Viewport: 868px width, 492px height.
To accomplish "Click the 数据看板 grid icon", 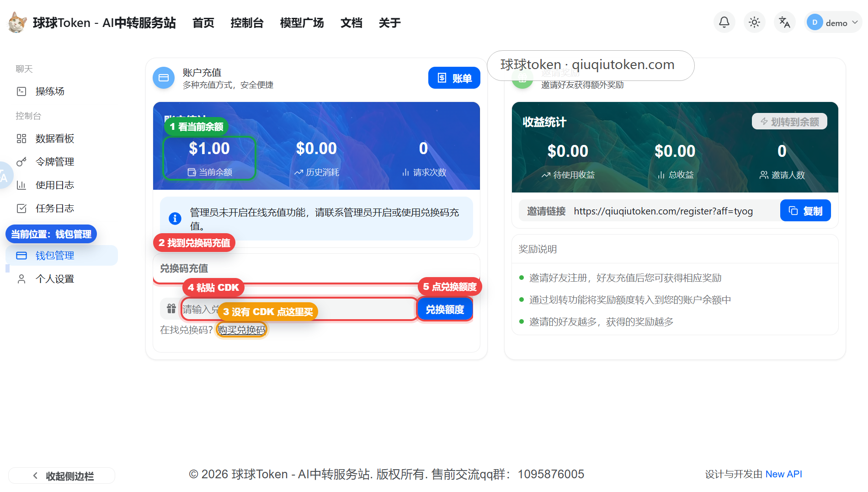I will click(21, 139).
